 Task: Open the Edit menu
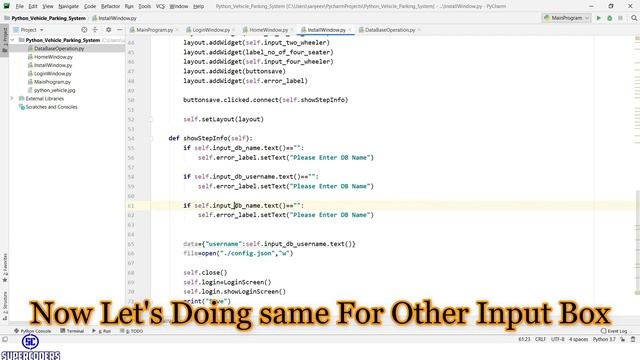click(x=33, y=6)
